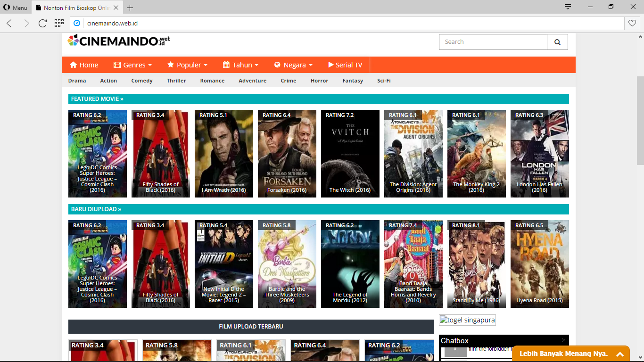The height and width of the screenshot is (362, 644).
Task: Open Lego DC Comics poster under Baru Diupload
Action: 98,264
